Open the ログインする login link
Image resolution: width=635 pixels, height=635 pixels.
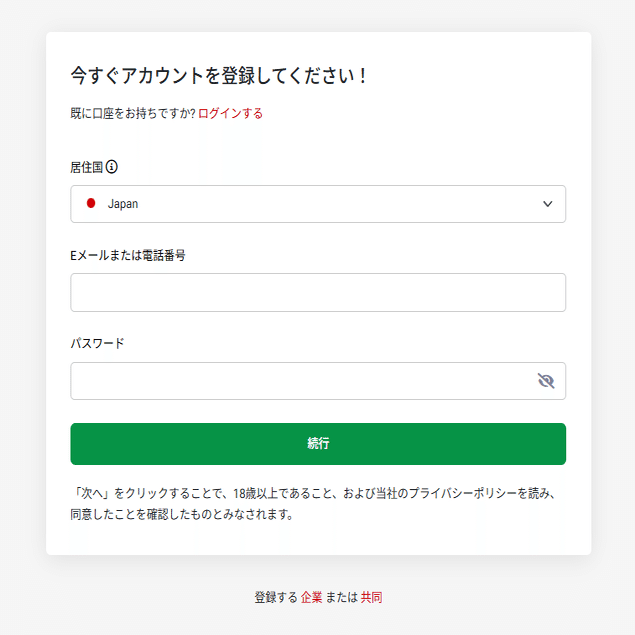(x=230, y=114)
